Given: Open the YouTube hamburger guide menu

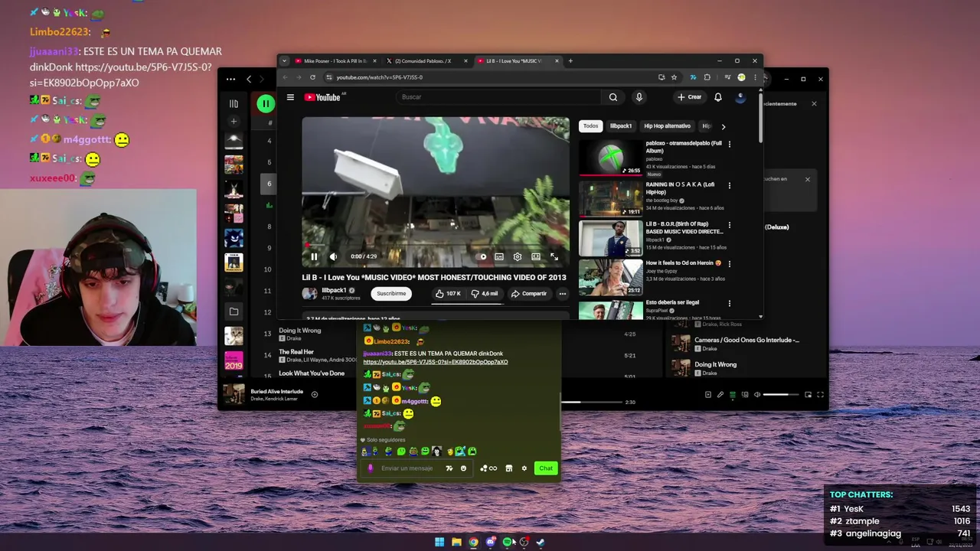Looking at the screenshot, I should (x=290, y=97).
